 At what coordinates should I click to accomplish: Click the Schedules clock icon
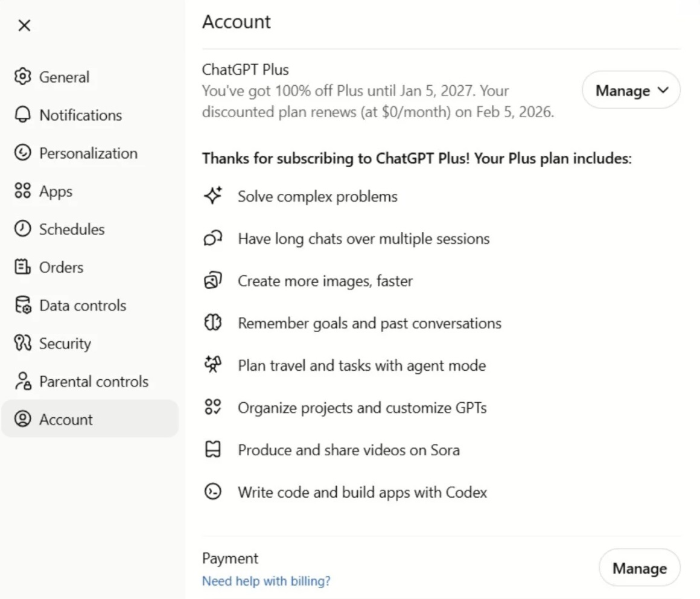click(x=22, y=229)
